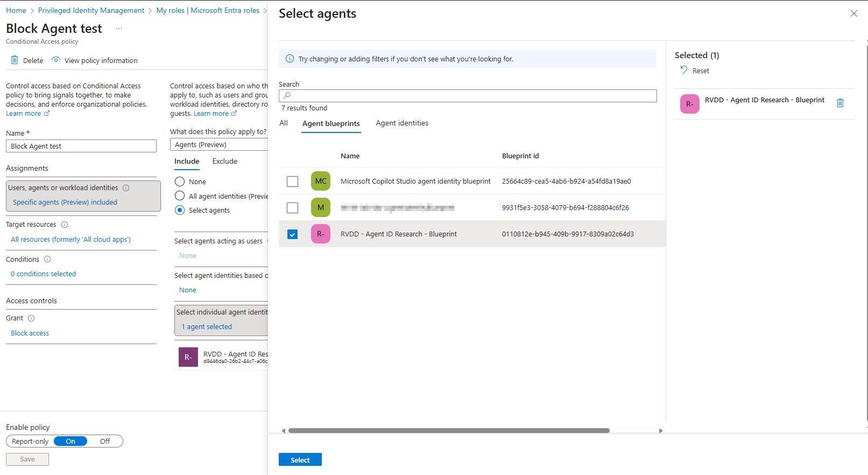The height and width of the screenshot is (475, 868).
Task: Uncheck the RVDD Agent ID Research checkbox
Action: (x=292, y=234)
